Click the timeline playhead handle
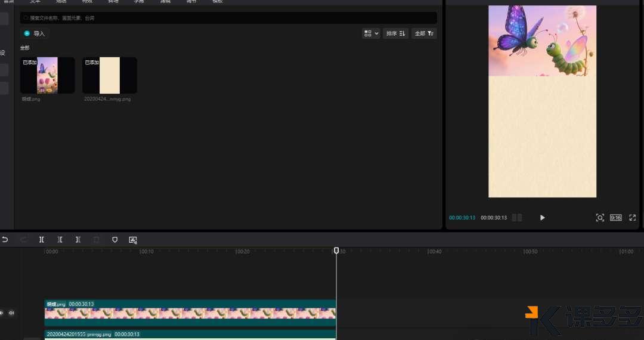The image size is (644, 340). (336, 251)
